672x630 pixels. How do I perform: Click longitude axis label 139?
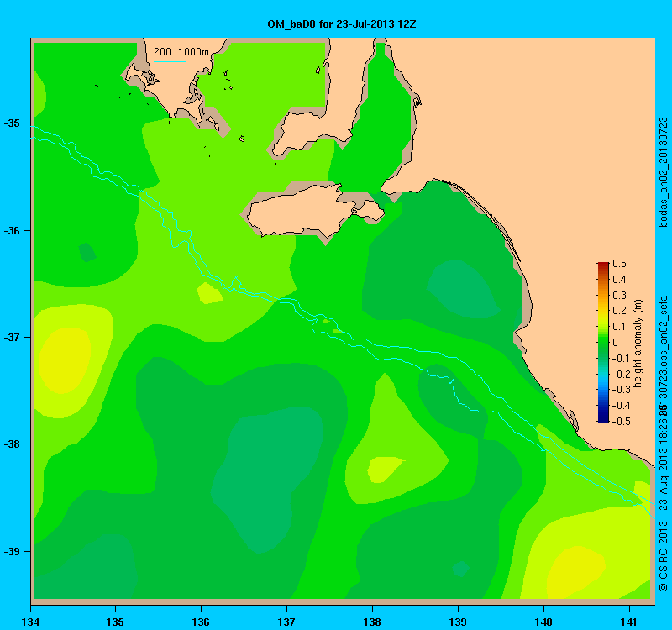pos(458,622)
